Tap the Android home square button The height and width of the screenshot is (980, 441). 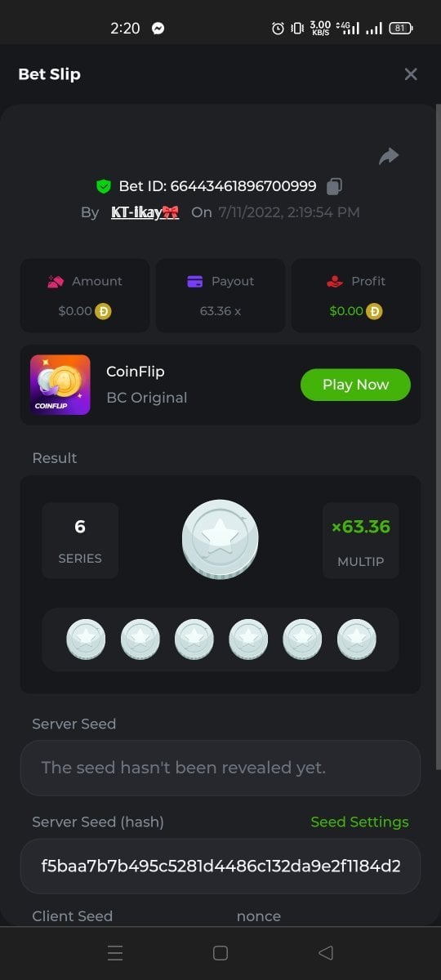click(220, 952)
